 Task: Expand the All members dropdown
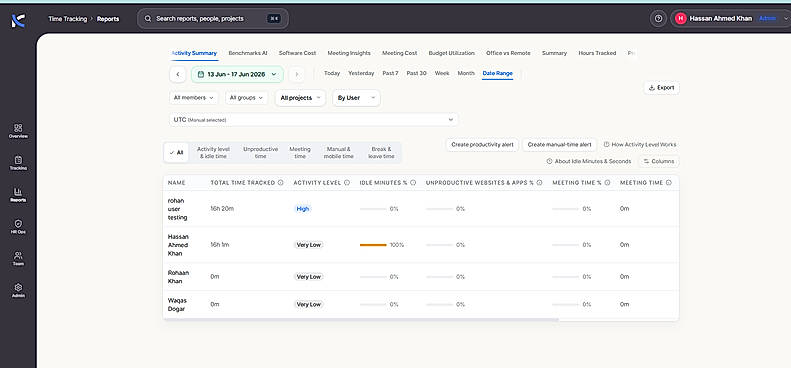coord(194,98)
